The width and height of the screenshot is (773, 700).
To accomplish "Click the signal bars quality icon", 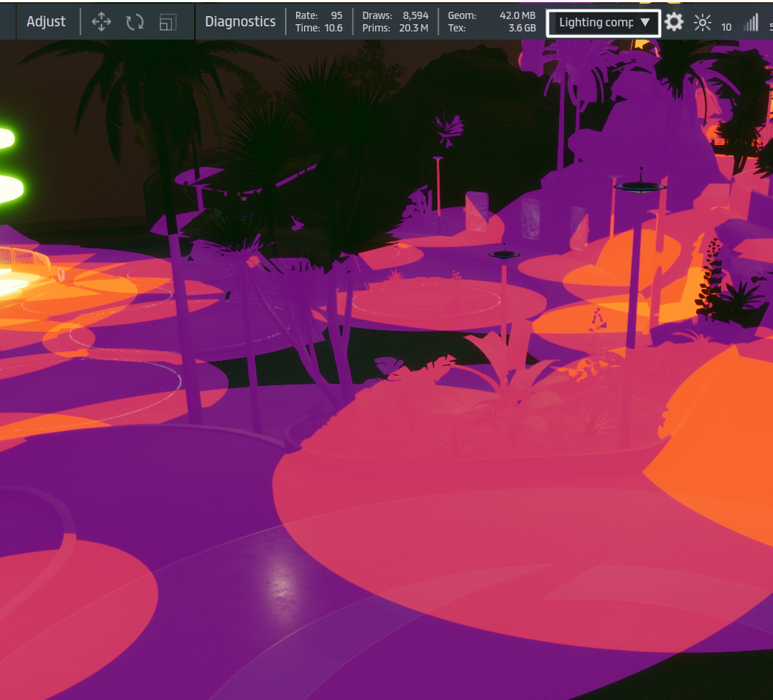I will (751, 23).
